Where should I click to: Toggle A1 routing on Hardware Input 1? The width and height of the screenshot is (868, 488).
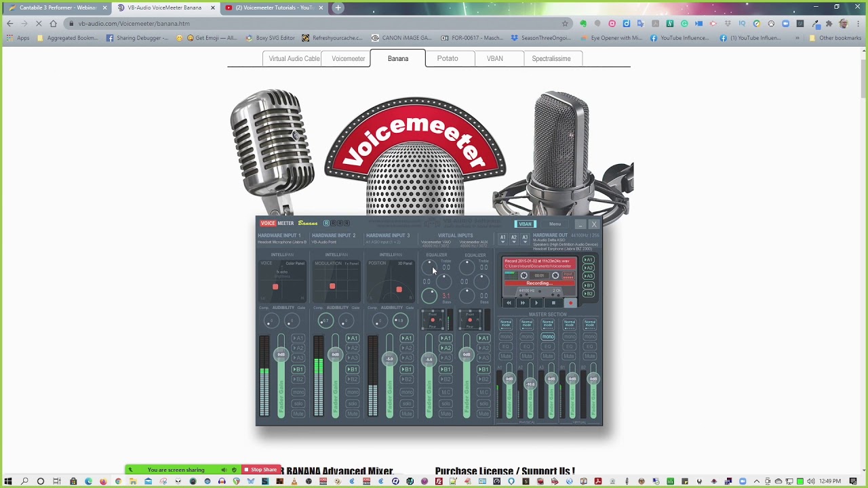click(x=298, y=338)
